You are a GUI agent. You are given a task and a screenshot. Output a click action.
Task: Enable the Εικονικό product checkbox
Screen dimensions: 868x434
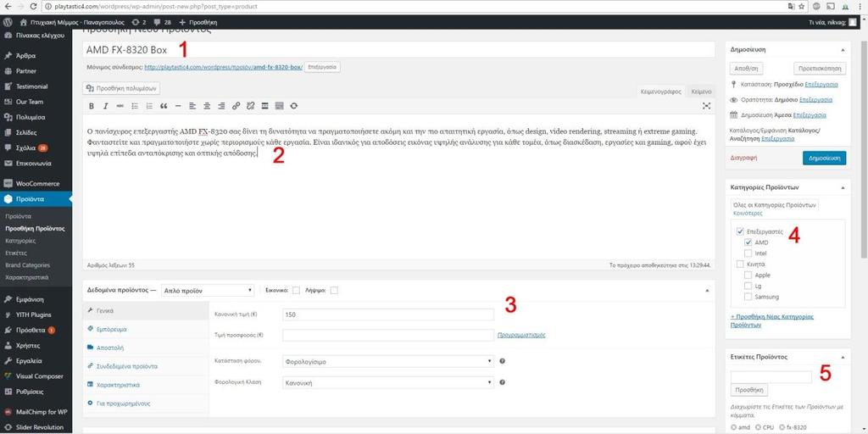296,290
